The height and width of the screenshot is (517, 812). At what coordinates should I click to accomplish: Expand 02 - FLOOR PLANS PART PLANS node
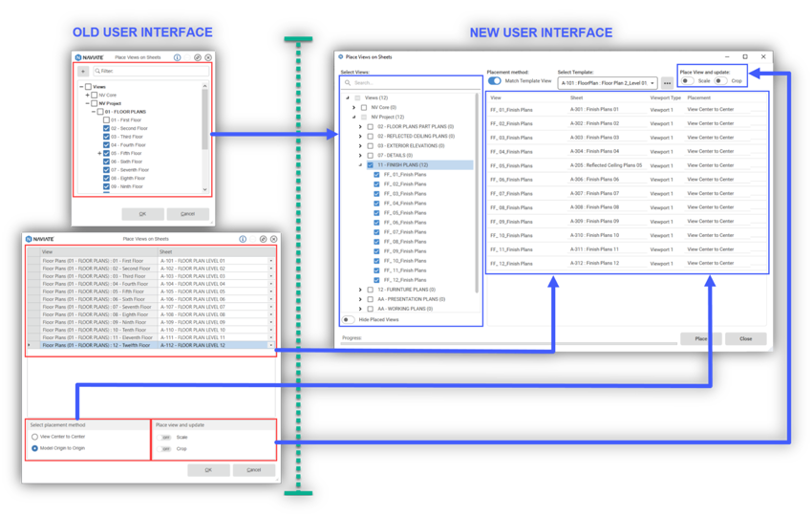(x=360, y=126)
